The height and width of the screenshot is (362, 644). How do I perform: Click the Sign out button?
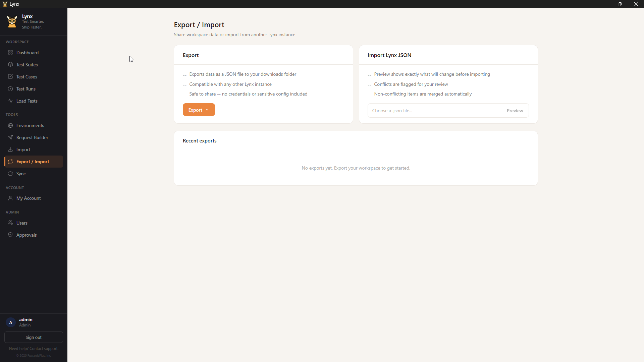[34, 337]
